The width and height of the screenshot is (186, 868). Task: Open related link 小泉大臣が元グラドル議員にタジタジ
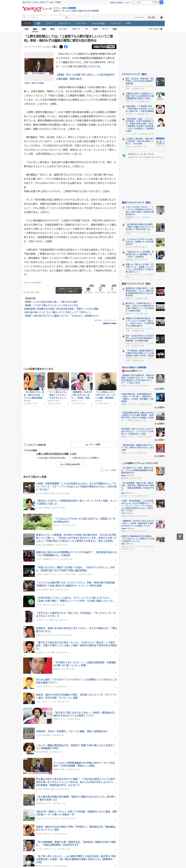point(61,316)
